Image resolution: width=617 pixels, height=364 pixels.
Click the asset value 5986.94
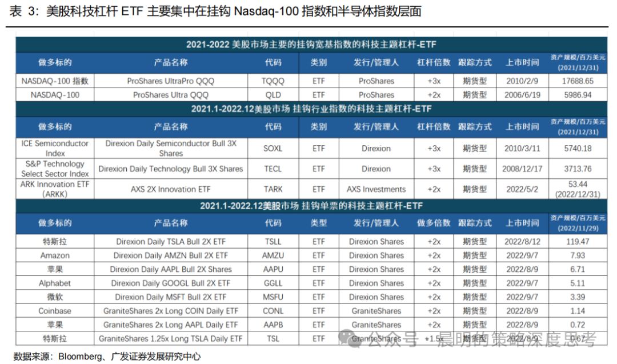tap(578, 95)
